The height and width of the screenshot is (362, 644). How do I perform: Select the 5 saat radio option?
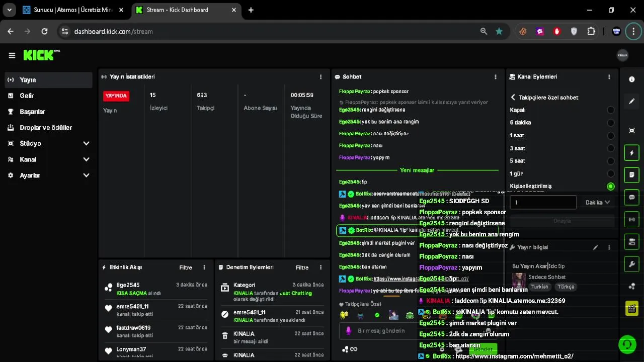pos(610,161)
